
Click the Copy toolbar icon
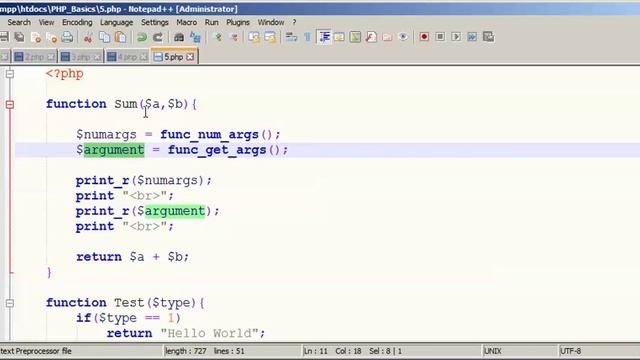104,37
